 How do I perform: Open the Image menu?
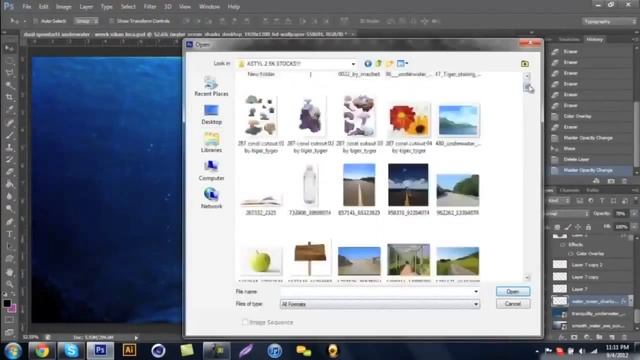(x=63, y=7)
